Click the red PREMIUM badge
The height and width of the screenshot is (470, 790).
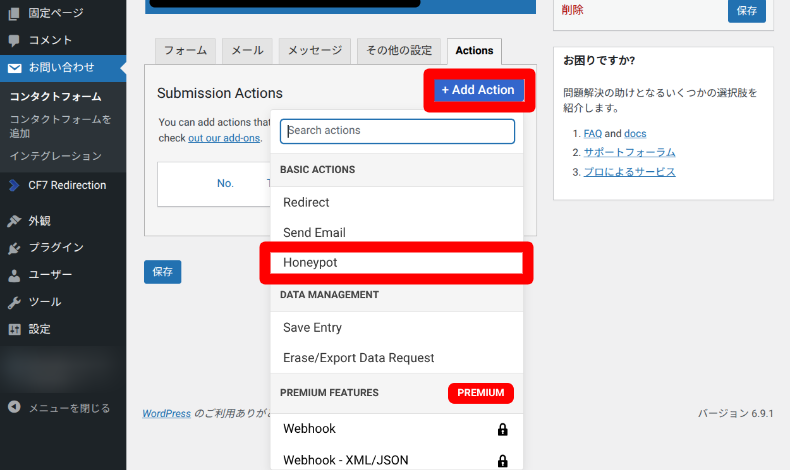(x=481, y=393)
